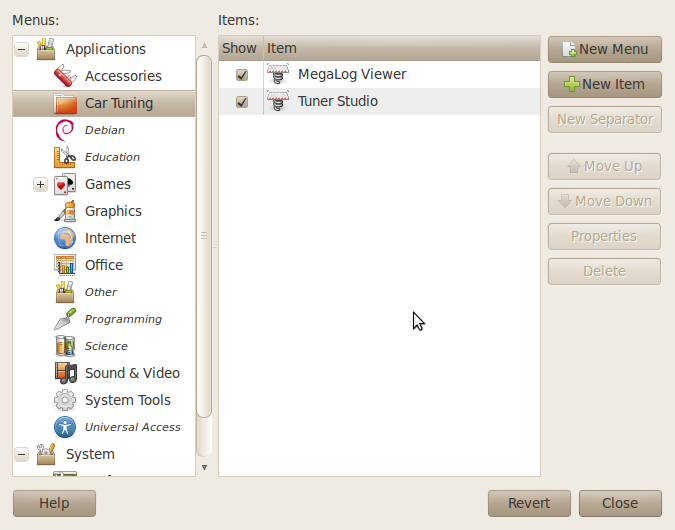Screen dimensions: 675x530
Task: Click the New Separator button
Action: click(x=605, y=119)
